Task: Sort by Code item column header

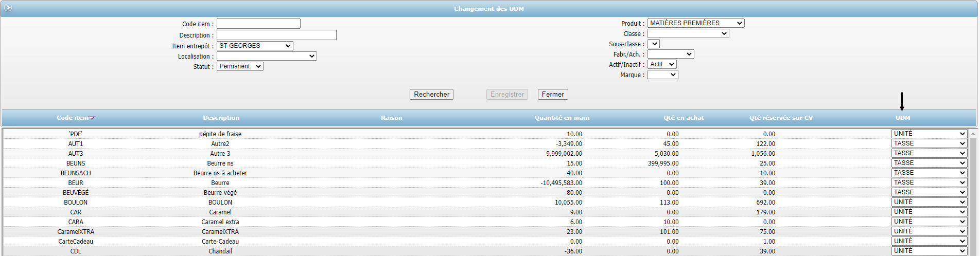Action: [x=73, y=118]
